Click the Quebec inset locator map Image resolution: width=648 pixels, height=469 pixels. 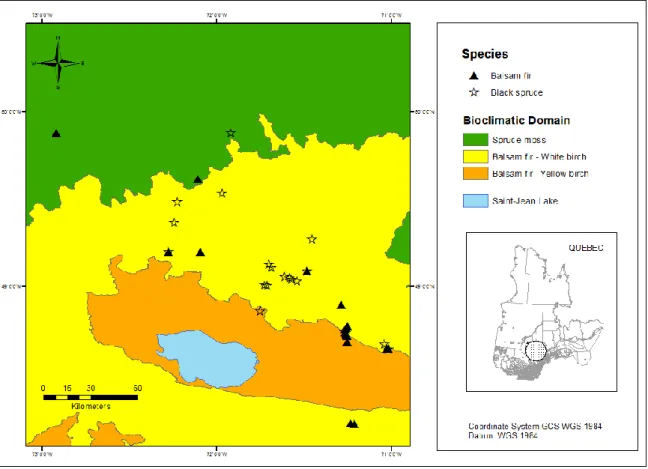541,312
